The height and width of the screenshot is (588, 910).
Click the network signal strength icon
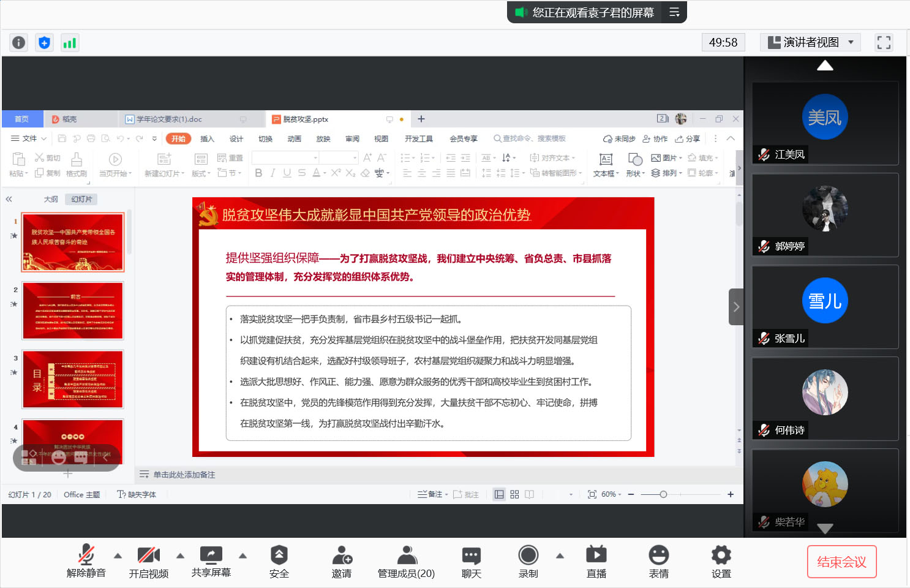(70, 43)
